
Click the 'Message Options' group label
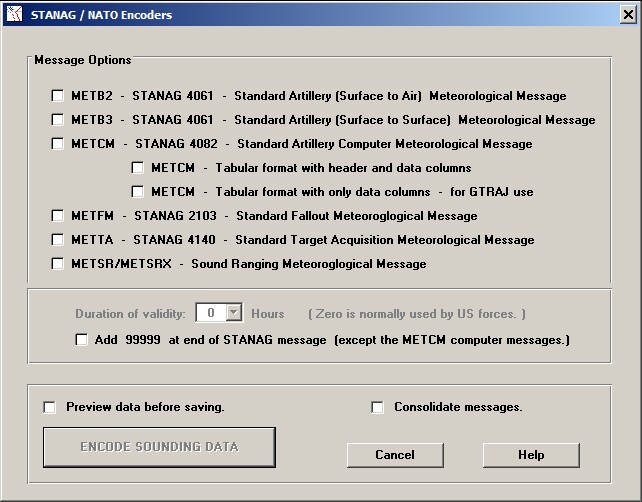83,60
